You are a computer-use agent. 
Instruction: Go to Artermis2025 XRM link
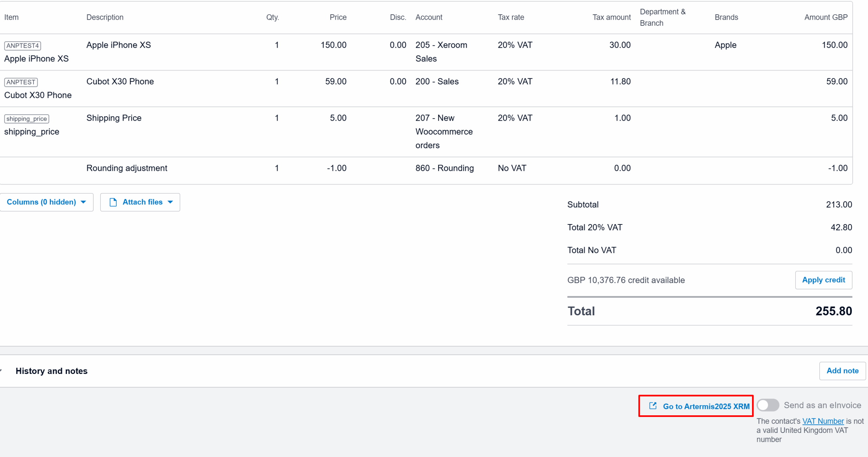click(706, 406)
